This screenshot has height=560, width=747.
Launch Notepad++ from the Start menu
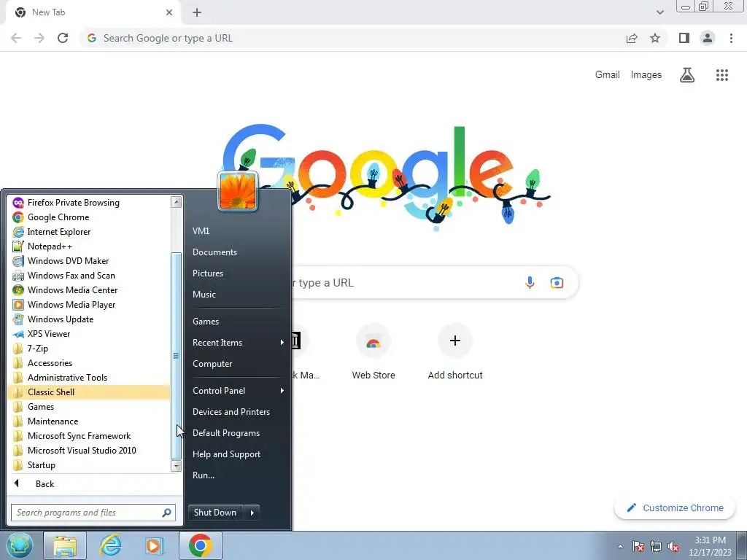[x=88, y=246]
